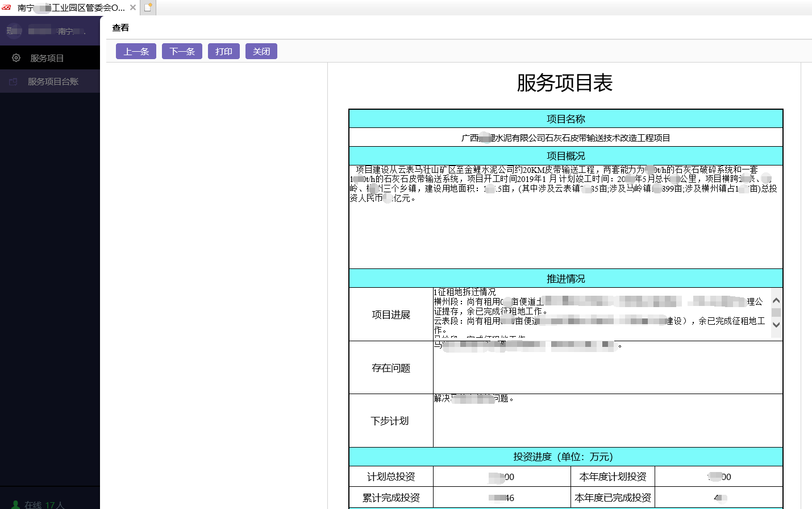Click the 上一条 button

135,51
